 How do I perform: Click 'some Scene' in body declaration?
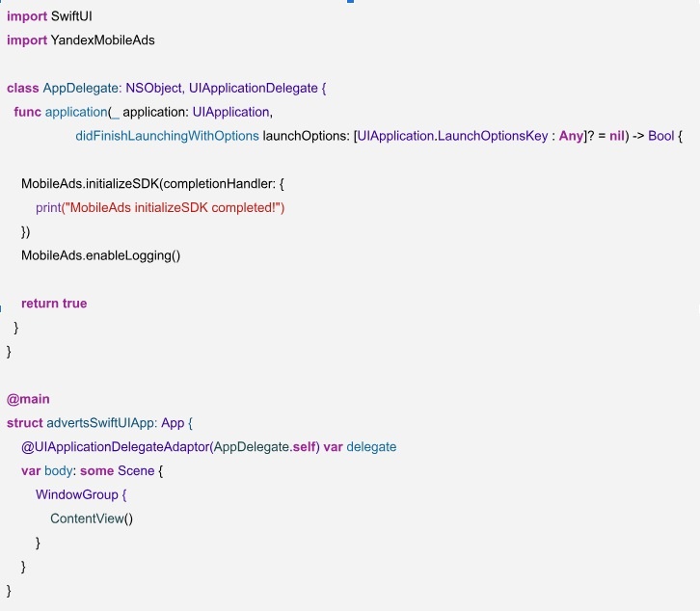point(117,471)
